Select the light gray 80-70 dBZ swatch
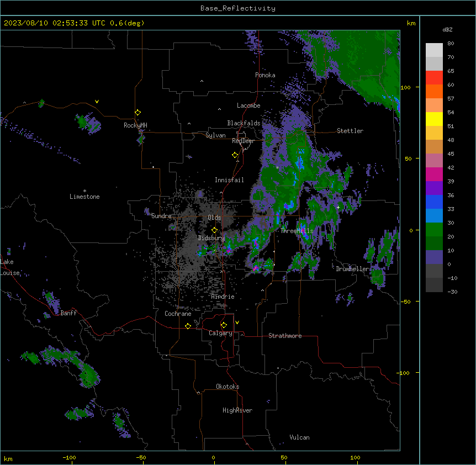The image size is (476, 465). point(434,50)
